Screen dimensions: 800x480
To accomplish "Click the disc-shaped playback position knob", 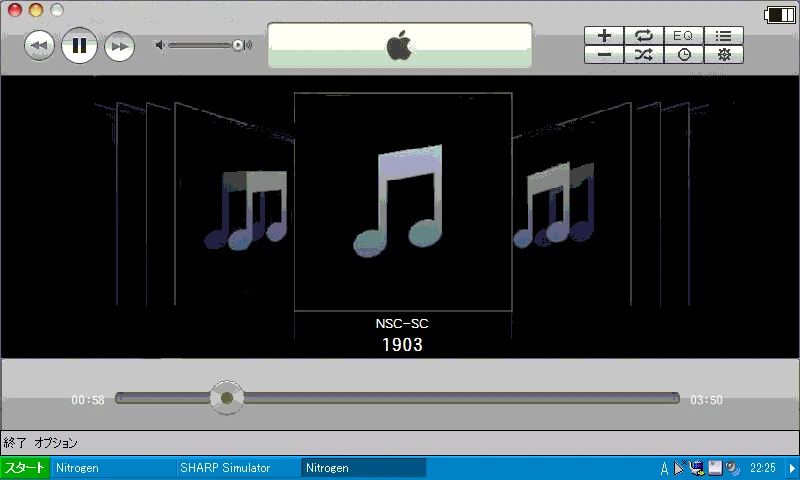I will [x=227, y=398].
